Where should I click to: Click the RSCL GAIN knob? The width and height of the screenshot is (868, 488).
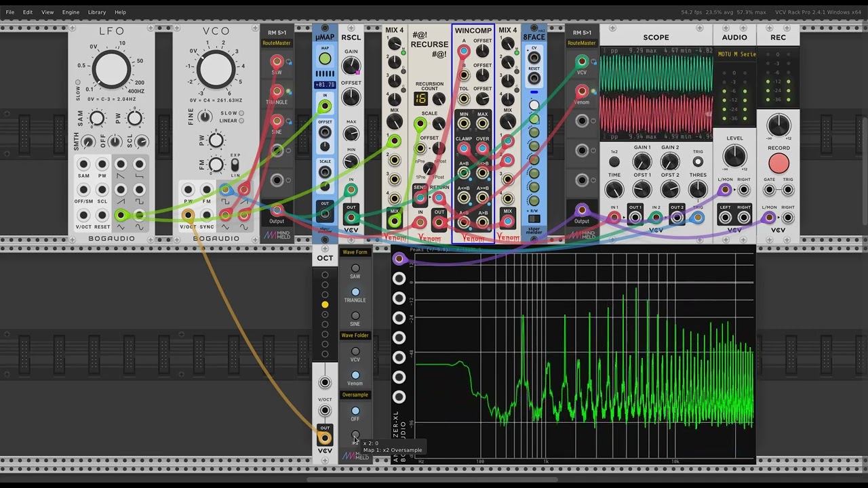point(351,66)
